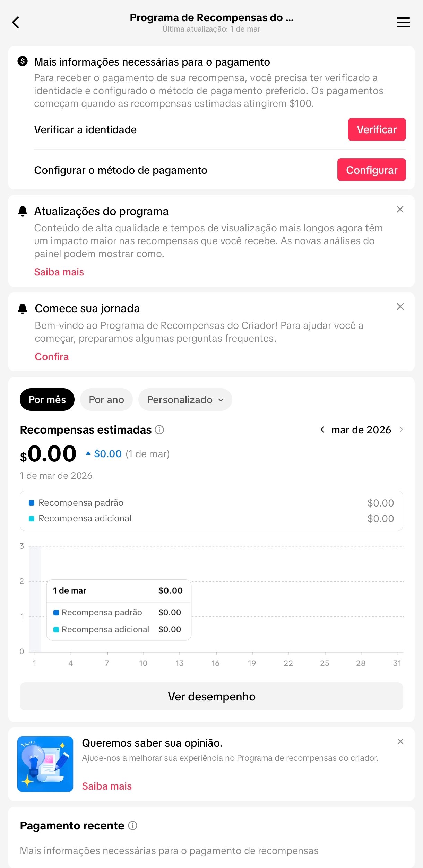This screenshot has width=423, height=868.
Task: Click the Recompensa padrão blue legend swatch
Action: pos(32,503)
